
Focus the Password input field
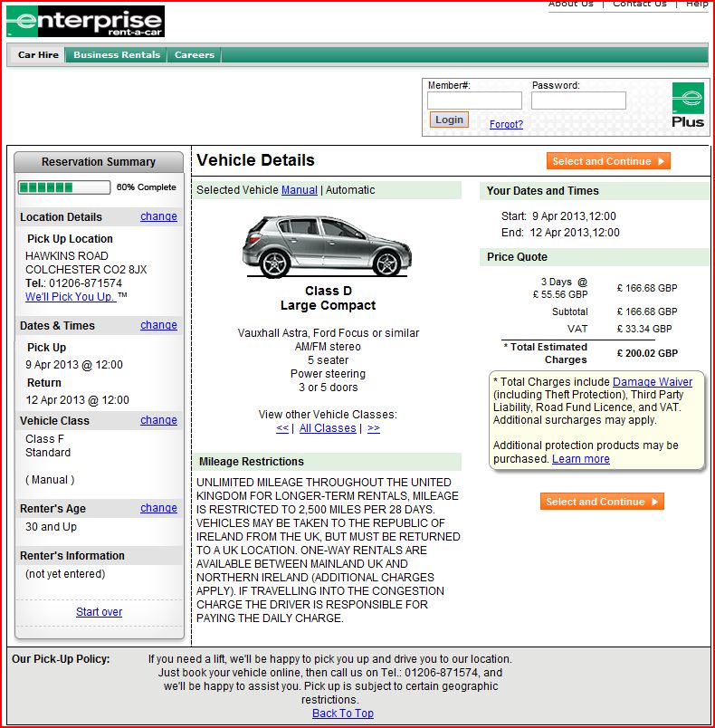(578, 101)
